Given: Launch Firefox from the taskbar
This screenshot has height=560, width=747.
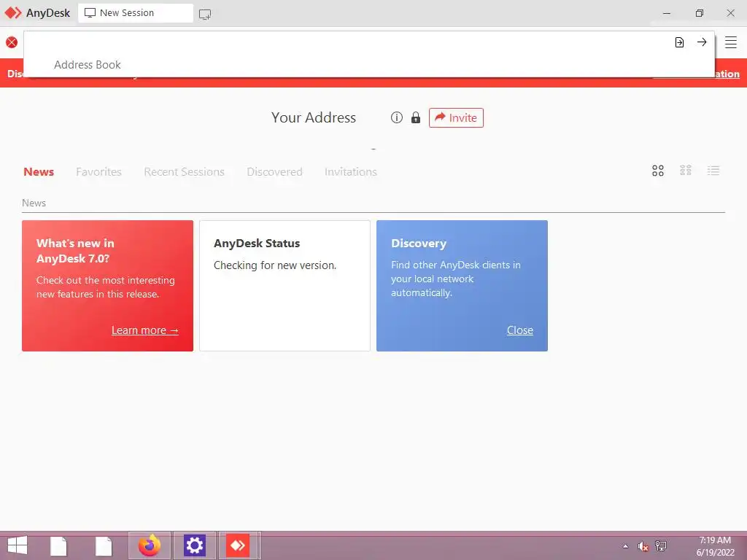Looking at the screenshot, I should 149,545.
